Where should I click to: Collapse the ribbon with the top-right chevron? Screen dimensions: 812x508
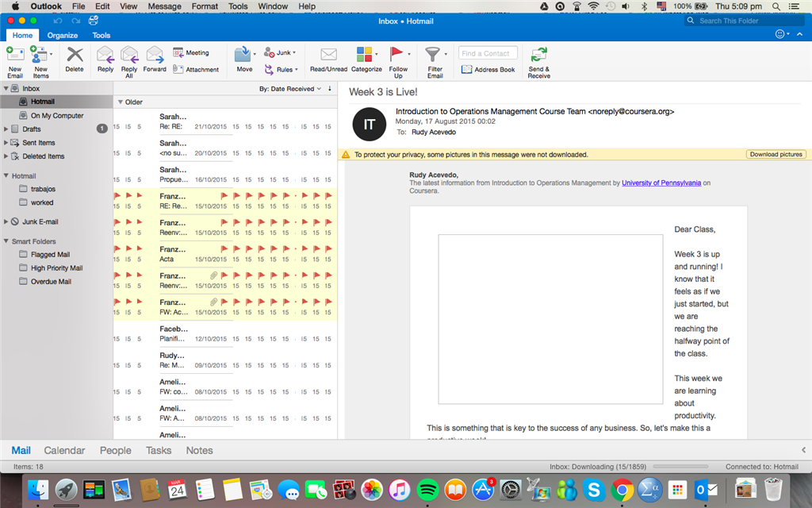point(799,34)
